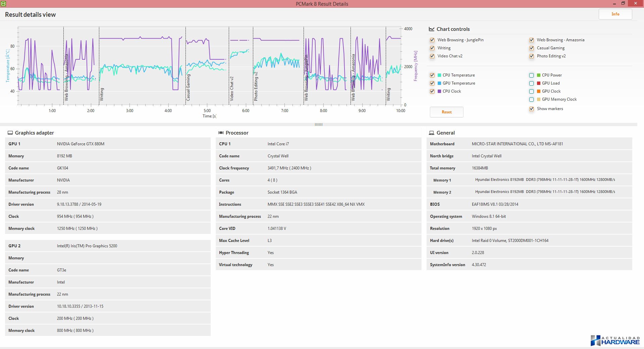The image size is (644, 349).
Task: Click the panel splitter grip below the chart
Action: click(x=318, y=124)
